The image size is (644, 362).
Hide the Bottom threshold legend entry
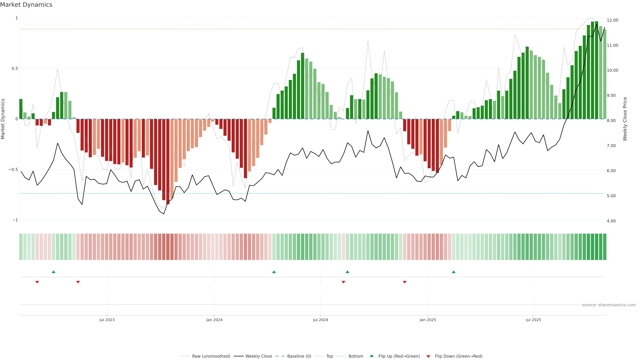tap(356, 356)
